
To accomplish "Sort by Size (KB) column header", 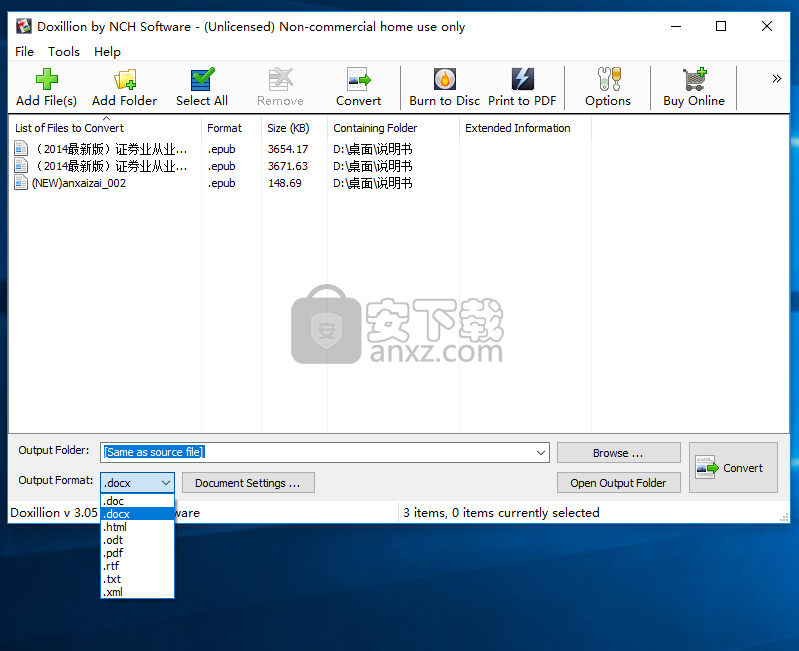I will (294, 128).
